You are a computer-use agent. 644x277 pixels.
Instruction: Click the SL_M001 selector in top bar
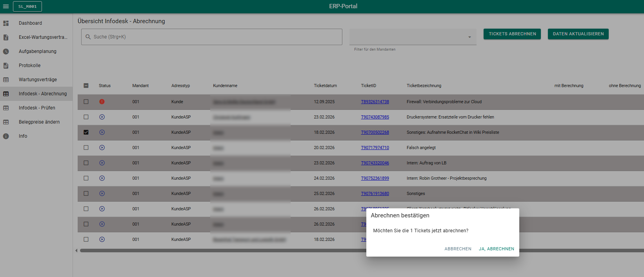(27, 6)
